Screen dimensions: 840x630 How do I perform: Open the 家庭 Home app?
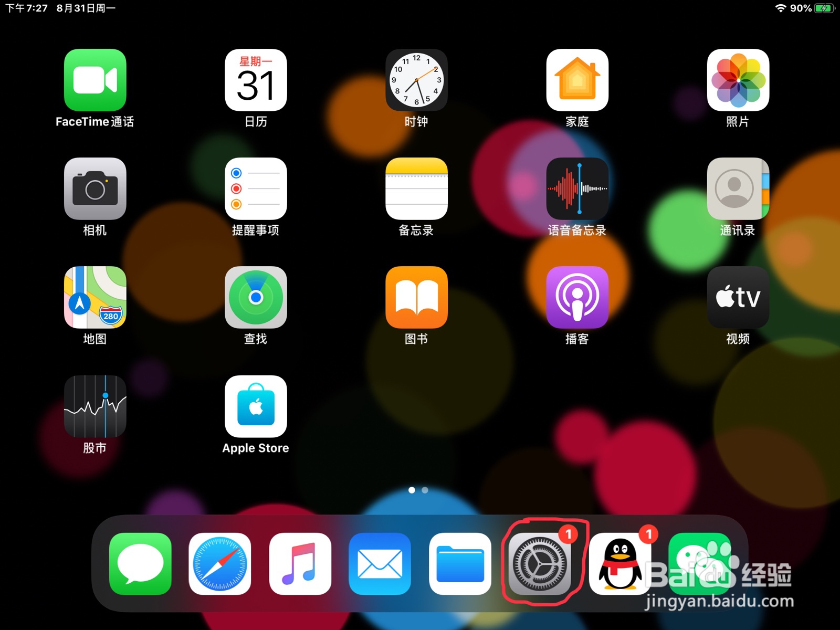click(577, 80)
